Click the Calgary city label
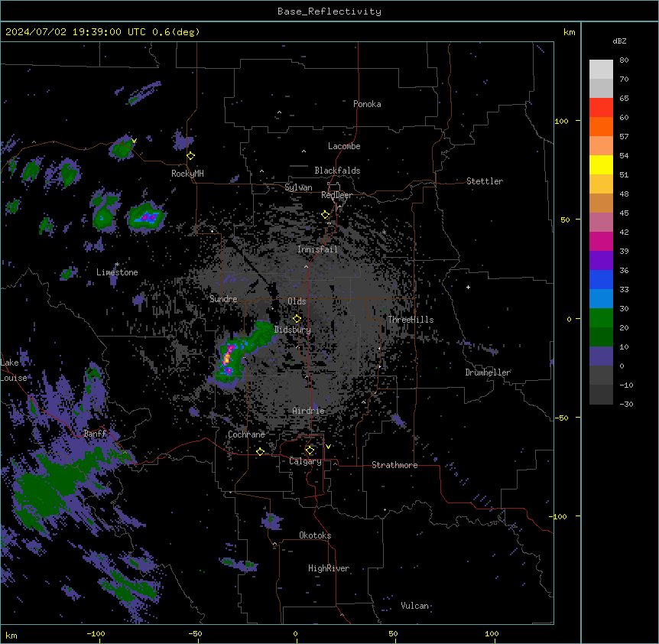The height and width of the screenshot is (644, 659). (305, 461)
